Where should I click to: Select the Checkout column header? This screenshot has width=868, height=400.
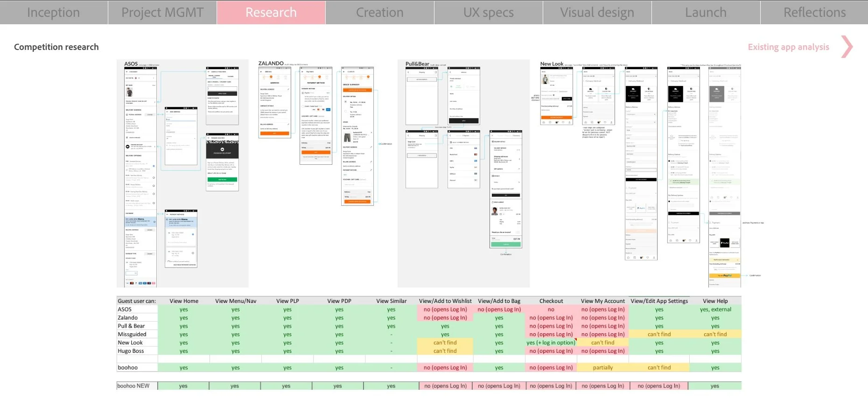(551, 301)
